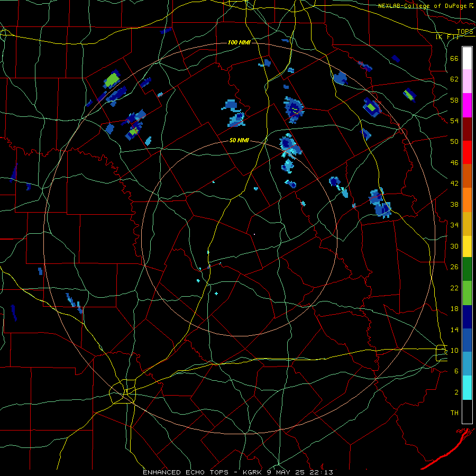The image size is (476, 476).
Task: Choose the gold legend color block
Action: [467, 224]
